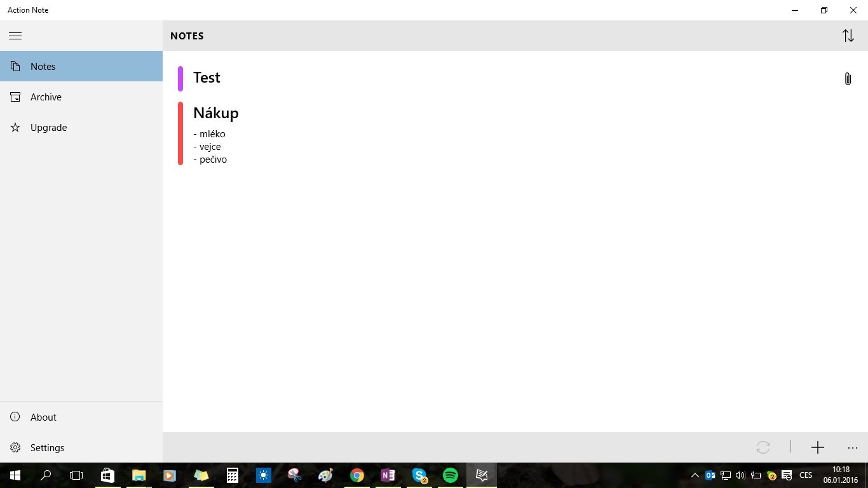Select the Notes sidebar item
The image size is (868, 488).
[x=81, y=67]
